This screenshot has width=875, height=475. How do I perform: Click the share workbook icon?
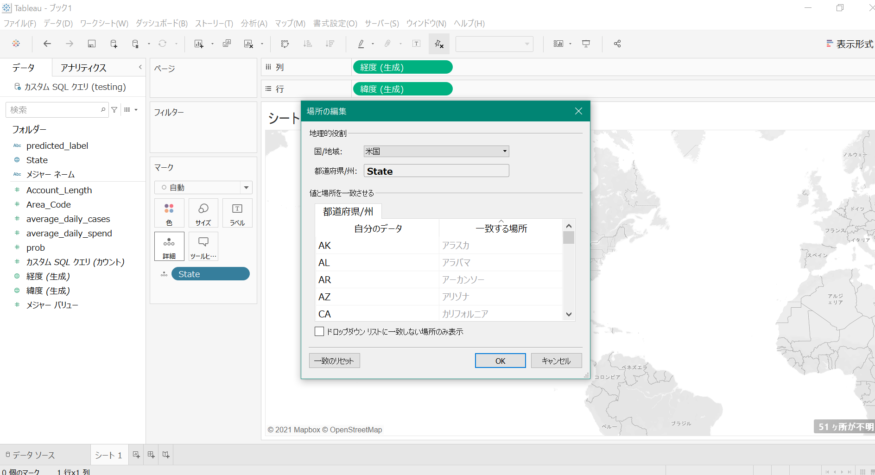coord(617,44)
